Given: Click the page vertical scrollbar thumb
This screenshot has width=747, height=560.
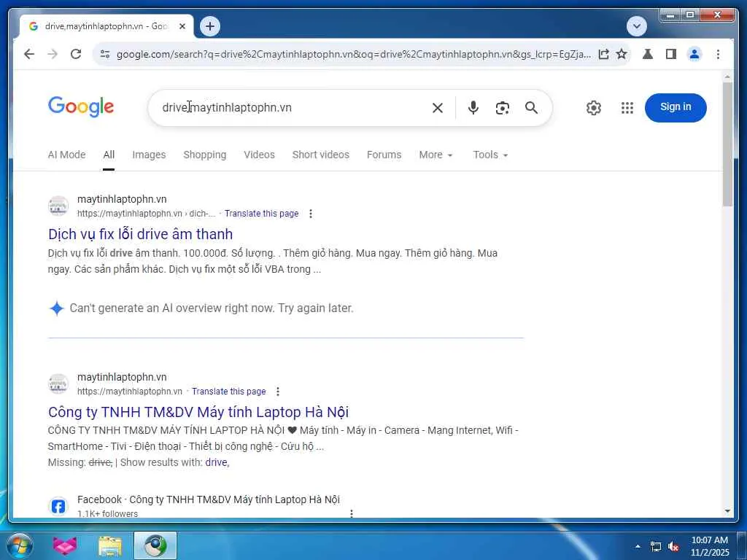Looking at the screenshot, I should tap(727, 144).
